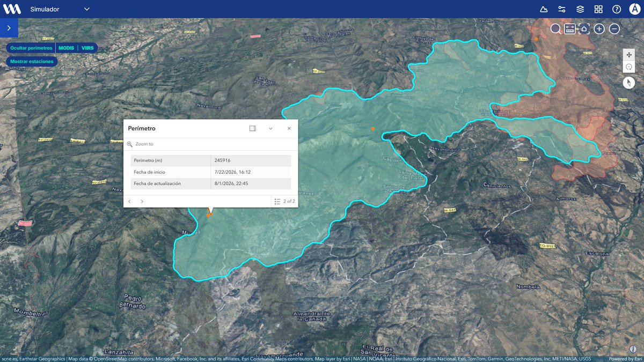Image resolution: width=644 pixels, height=362 pixels.
Task: Activate the rotate navigation tool
Action: coord(629,67)
